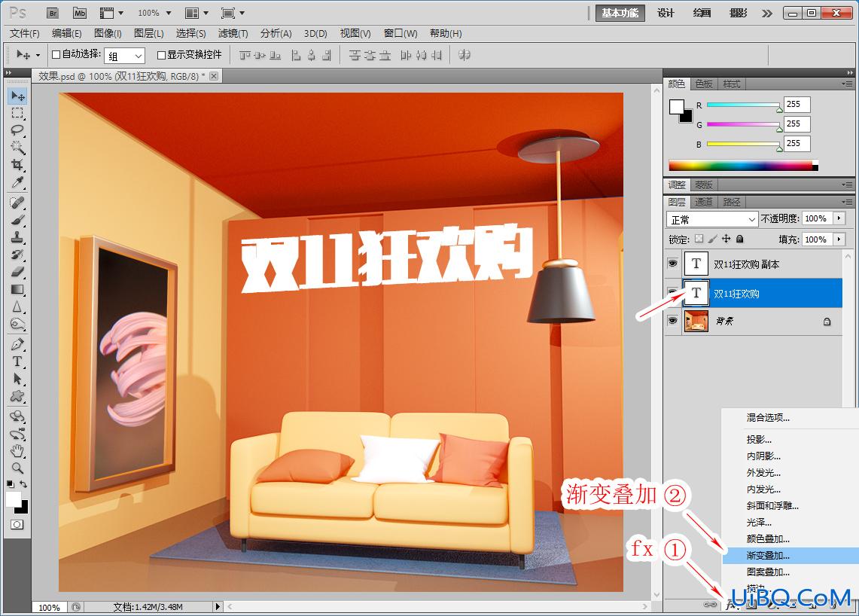The width and height of the screenshot is (859, 616).
Task: Toggle lock position
Action: [726, 239]
